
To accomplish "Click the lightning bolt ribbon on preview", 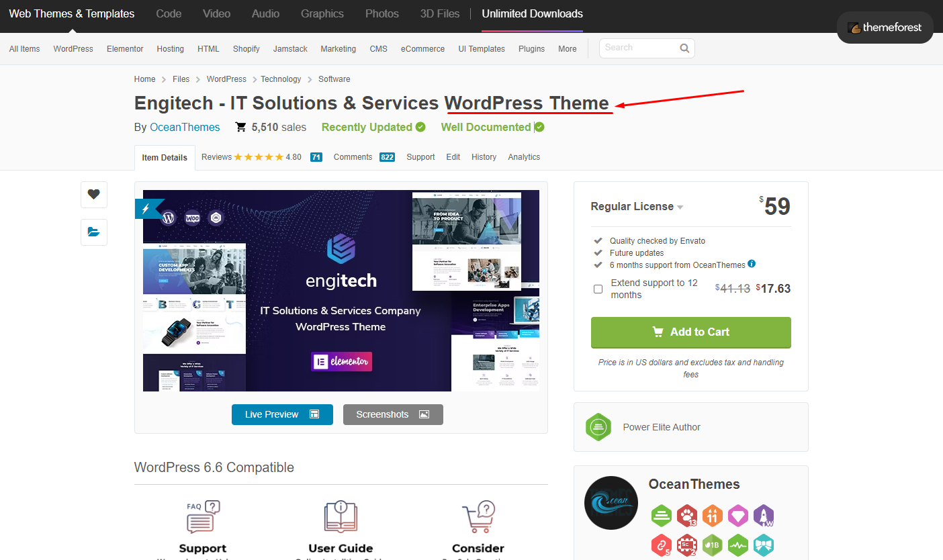I will 146,209.
